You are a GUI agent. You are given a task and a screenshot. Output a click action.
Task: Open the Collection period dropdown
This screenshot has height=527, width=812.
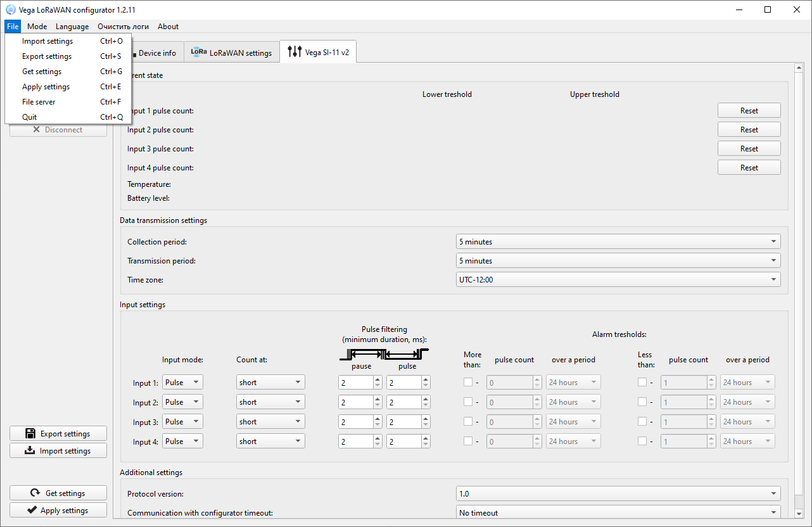pyautogui.click(x=618, y=242)
